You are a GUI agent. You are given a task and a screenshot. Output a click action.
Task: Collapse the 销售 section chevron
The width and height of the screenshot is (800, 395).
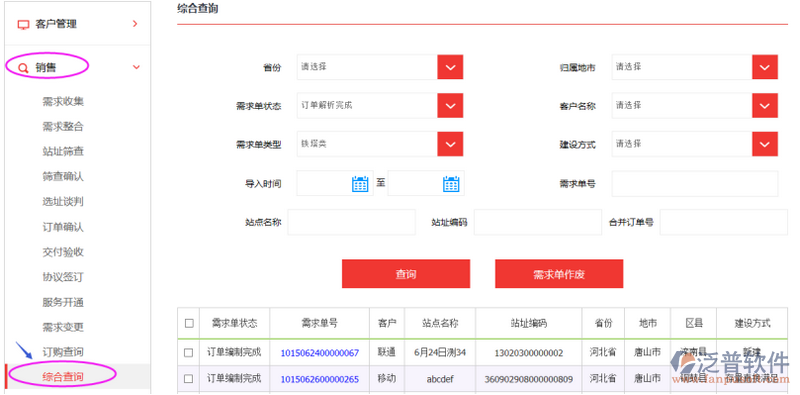click(136, 67)
